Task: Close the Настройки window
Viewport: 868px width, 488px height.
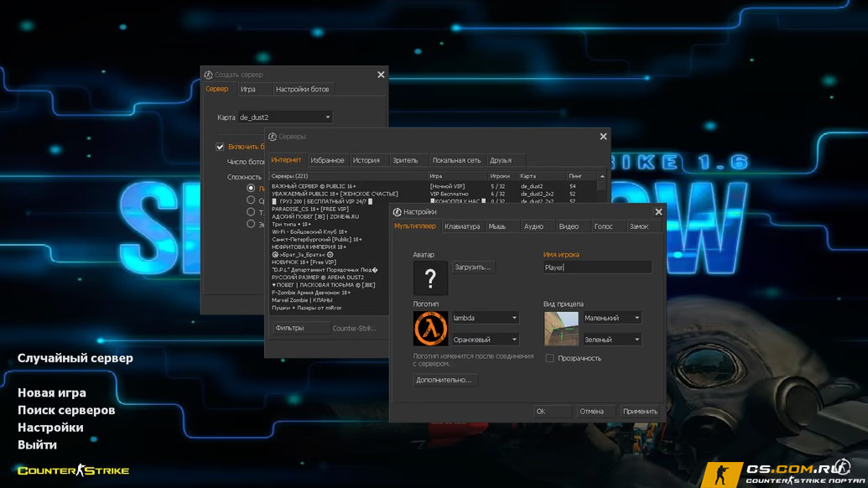Action: pos(658,212)
